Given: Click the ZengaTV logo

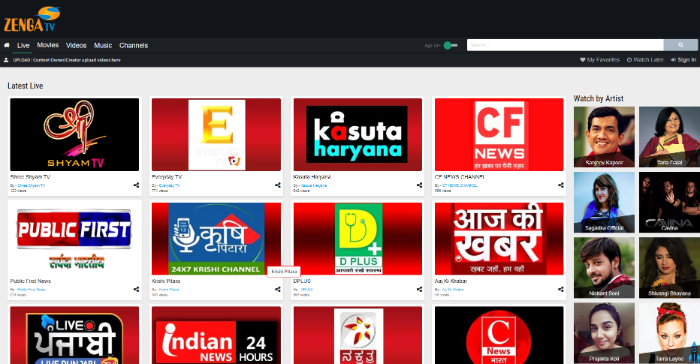Looking at the screenshot, I should 32,19.
